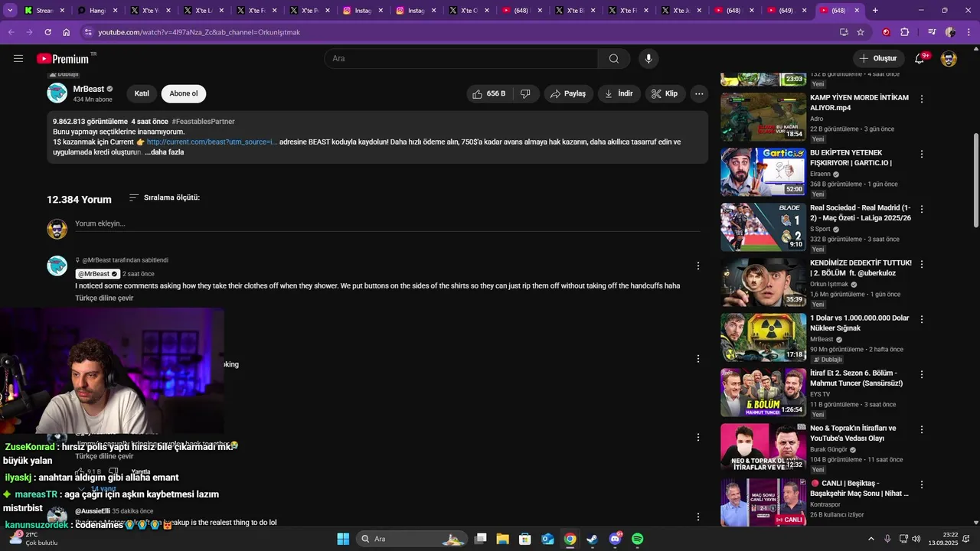
Task: Open options menu for AussieElli comment
Action: pos(697,517)
